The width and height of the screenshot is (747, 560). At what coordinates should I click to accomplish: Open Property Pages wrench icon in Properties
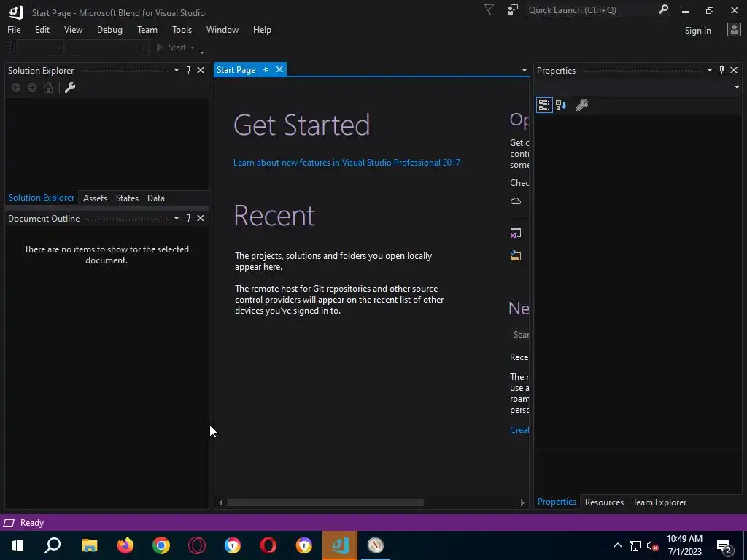click(x=581, y=105)
